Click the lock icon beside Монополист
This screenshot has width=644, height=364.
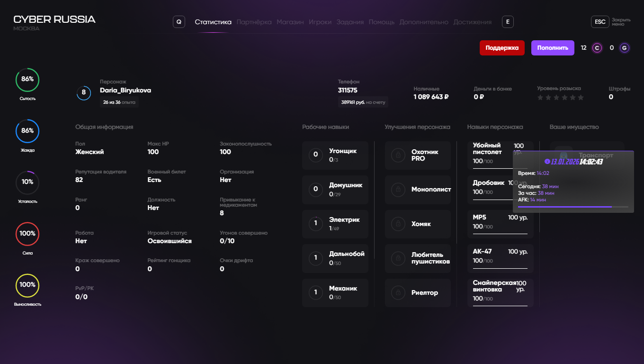click(x=398, y=190)
